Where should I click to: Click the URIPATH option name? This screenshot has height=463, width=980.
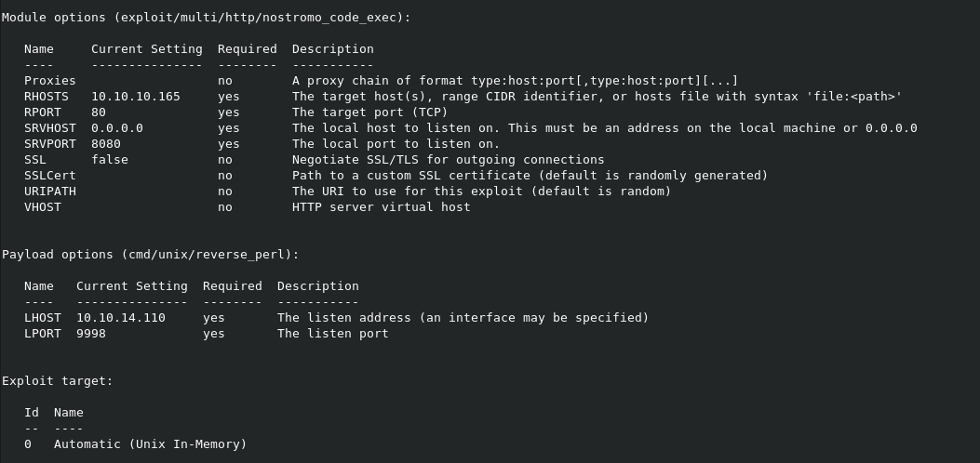[x=50, y=192]
